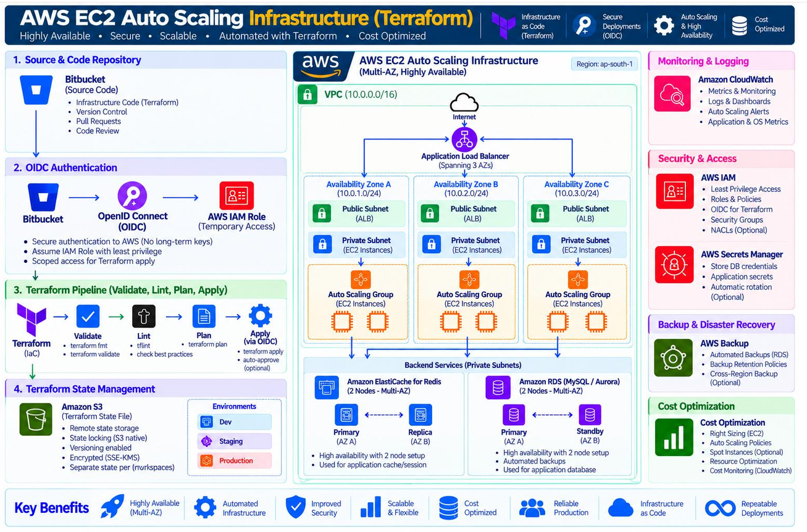The height and width of the screenshot is (532, 807).
Task: Click the RDS Standby (AZ B) icon
Action: (590, 415)
